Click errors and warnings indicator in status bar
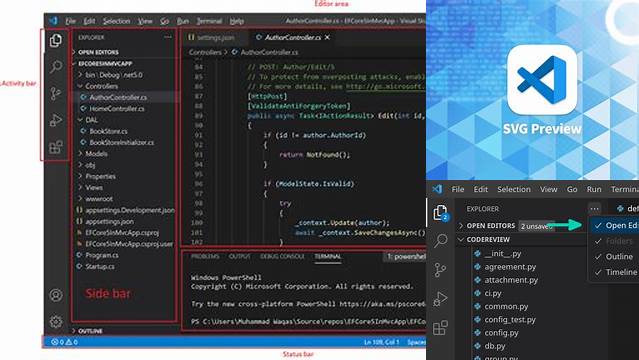 [x=64, y=342]
